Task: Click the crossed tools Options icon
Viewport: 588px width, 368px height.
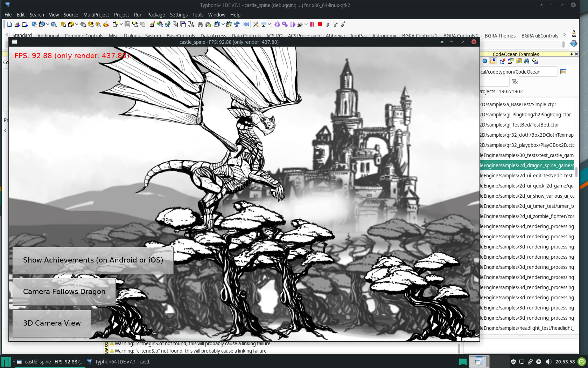Action: point(256,24)
